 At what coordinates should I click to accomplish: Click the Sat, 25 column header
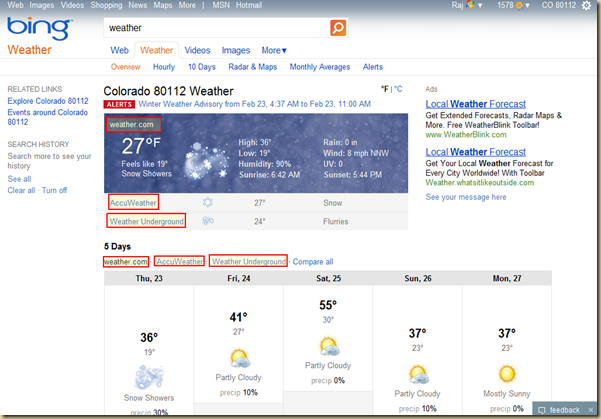328,278
